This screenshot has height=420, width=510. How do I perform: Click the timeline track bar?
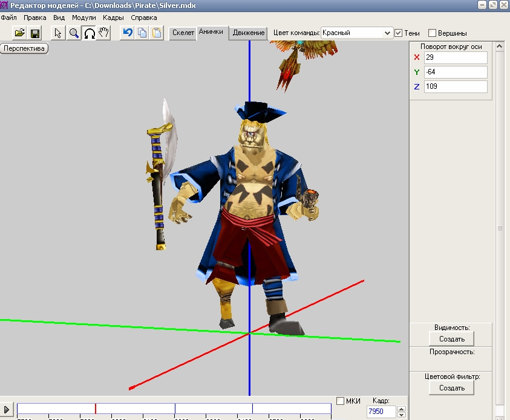coord(174,409)
